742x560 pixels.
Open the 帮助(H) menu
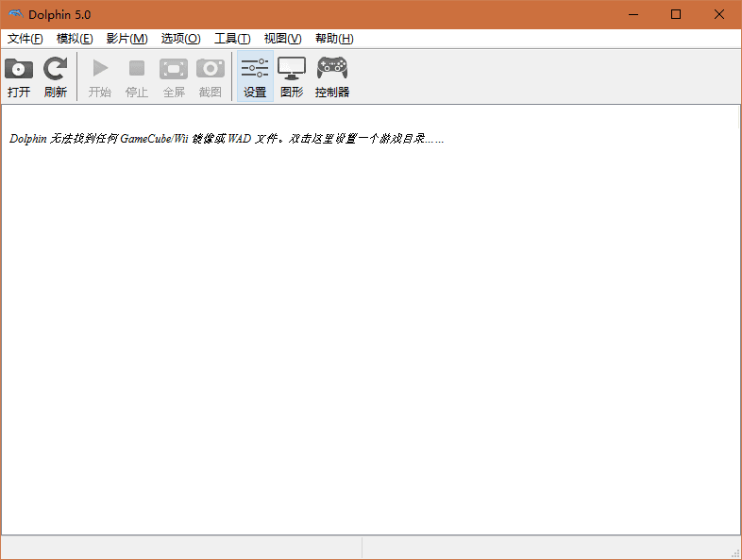[334, 39]
